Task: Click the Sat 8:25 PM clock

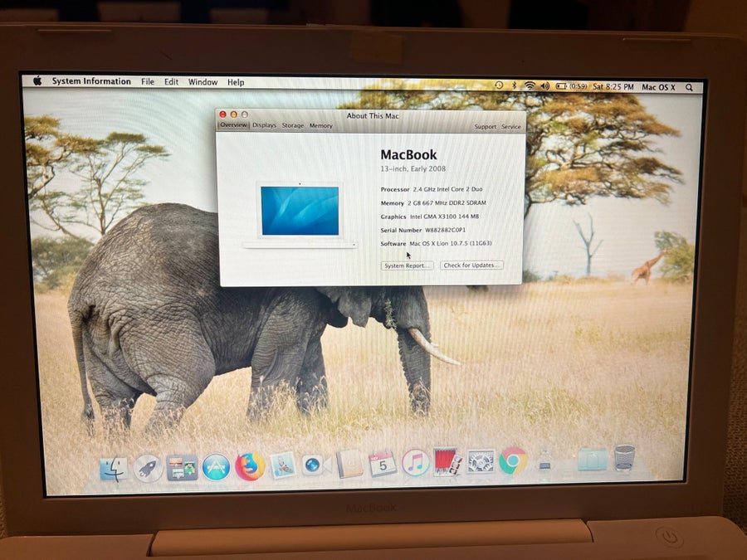Action: click(613, 86)
